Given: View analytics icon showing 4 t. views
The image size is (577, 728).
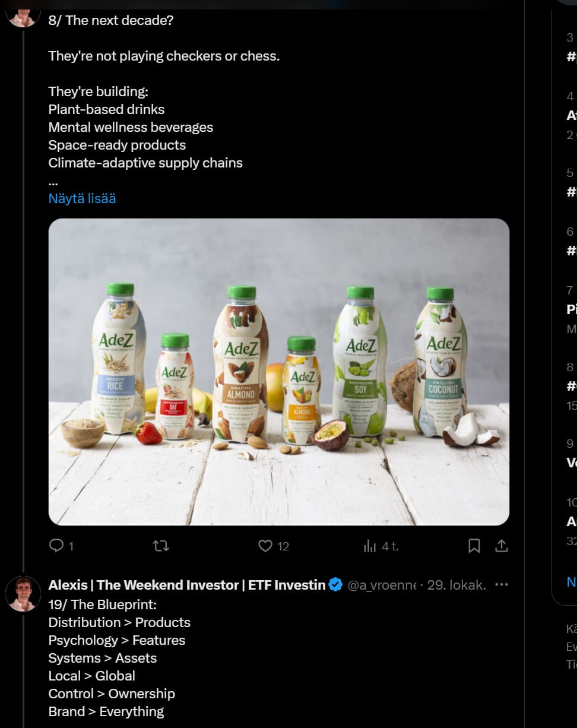Looking at the screenshot, I should [x=370, y=546].
